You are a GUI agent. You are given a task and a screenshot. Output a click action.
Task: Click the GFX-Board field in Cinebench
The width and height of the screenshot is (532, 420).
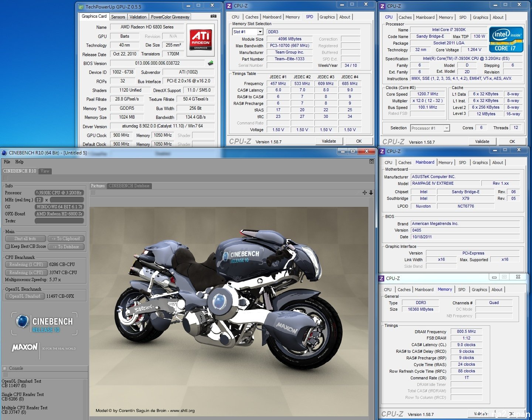[59, 214]
